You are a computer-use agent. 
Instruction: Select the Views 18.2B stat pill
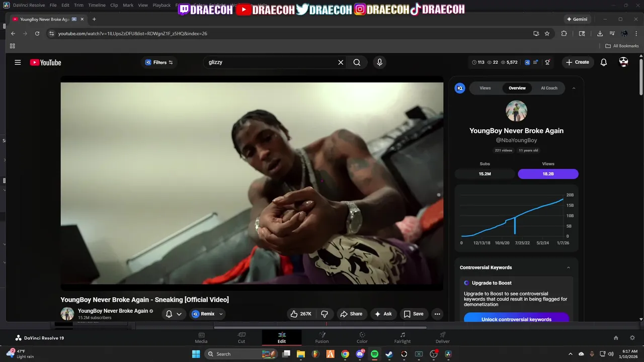(548, 173)
